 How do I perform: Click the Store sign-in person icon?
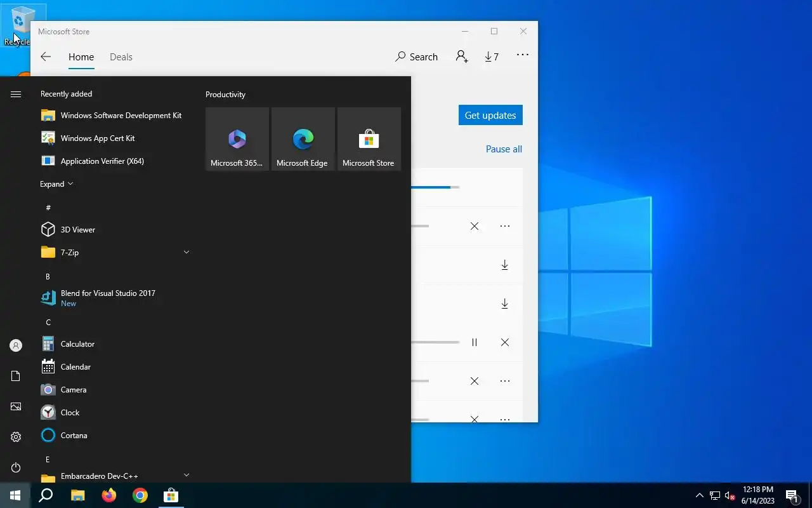click(462, 57)
